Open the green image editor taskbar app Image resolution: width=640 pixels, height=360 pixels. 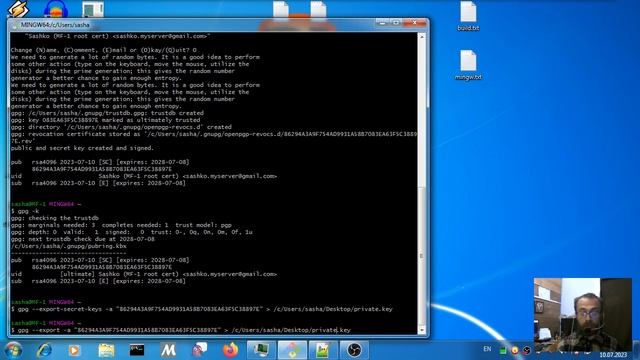pyautogui.click(x=323, y=350)
